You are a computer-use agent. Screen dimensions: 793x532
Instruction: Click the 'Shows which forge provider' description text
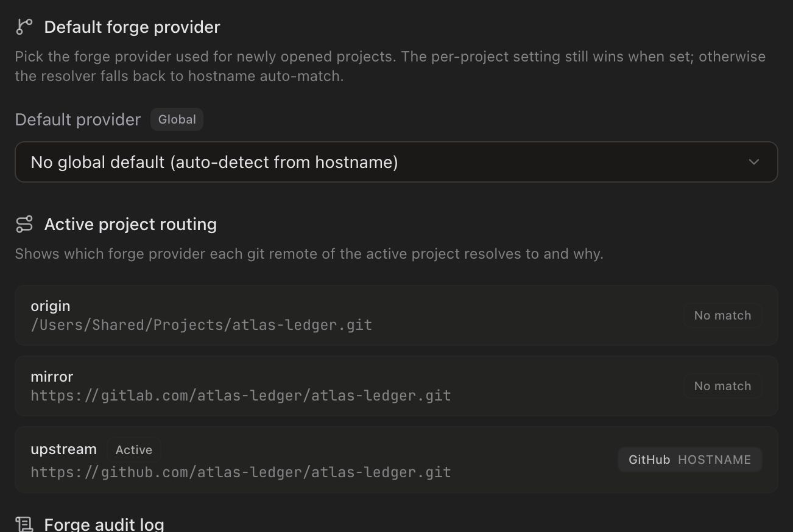tap(309, 254)
